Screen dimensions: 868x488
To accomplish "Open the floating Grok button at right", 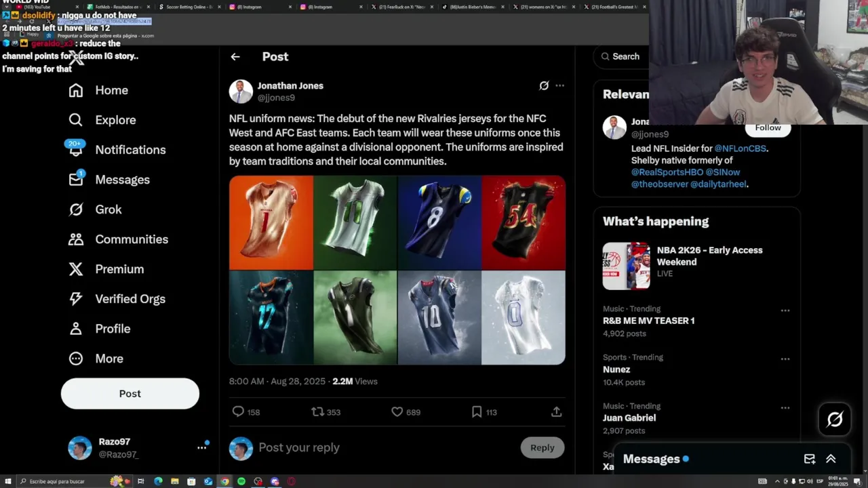I will (835, 420).
